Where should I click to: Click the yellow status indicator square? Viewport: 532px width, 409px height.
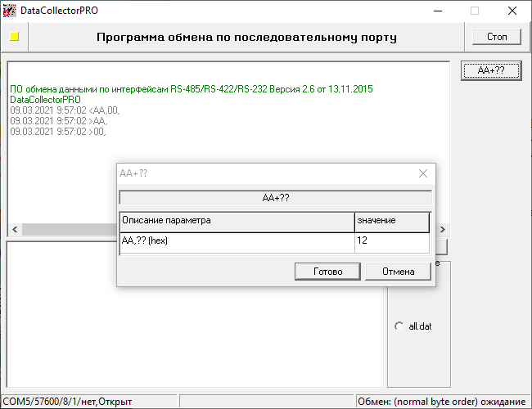click(14, 37)
